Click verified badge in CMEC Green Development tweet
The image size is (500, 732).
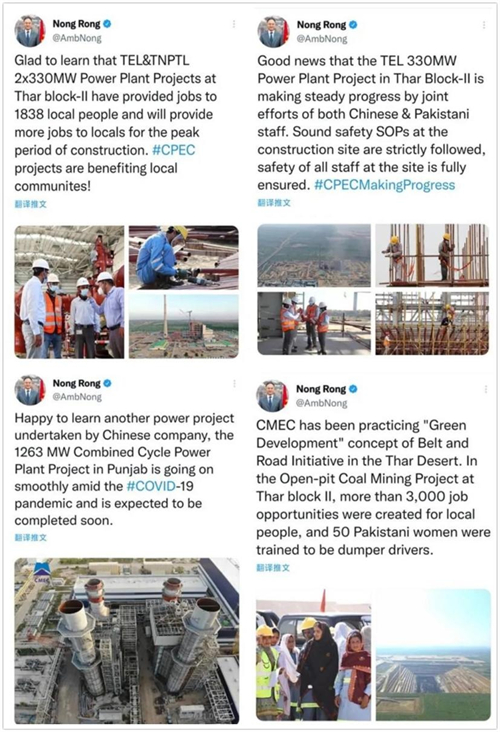click(352, 389)
